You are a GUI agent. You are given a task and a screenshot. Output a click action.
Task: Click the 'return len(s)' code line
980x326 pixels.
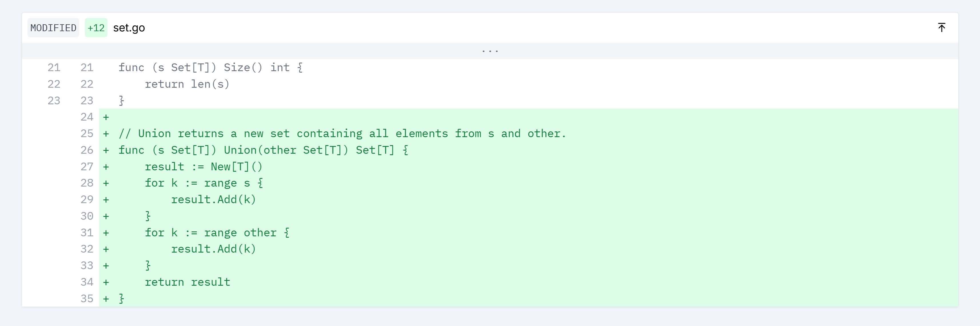click(187, 84)
